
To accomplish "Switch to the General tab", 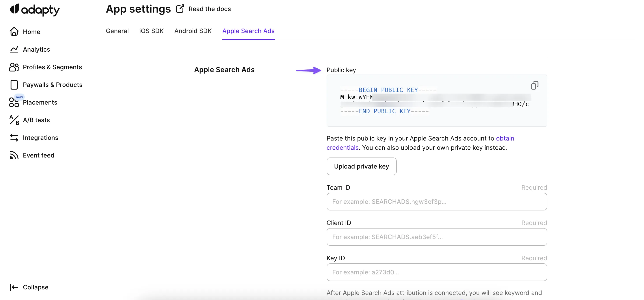I will pyautogui.click(x=117, y=31).
